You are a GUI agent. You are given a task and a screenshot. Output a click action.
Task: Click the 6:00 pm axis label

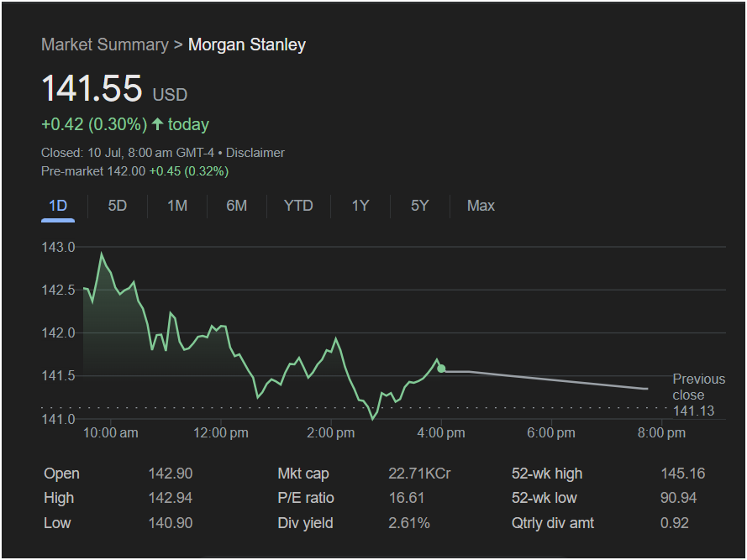(551, 433)
